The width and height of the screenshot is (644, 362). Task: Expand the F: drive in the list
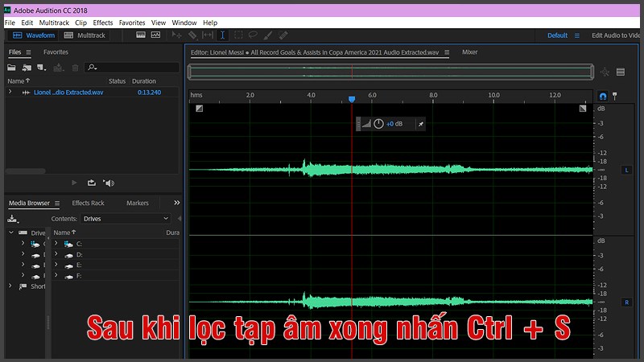(56, 275)
